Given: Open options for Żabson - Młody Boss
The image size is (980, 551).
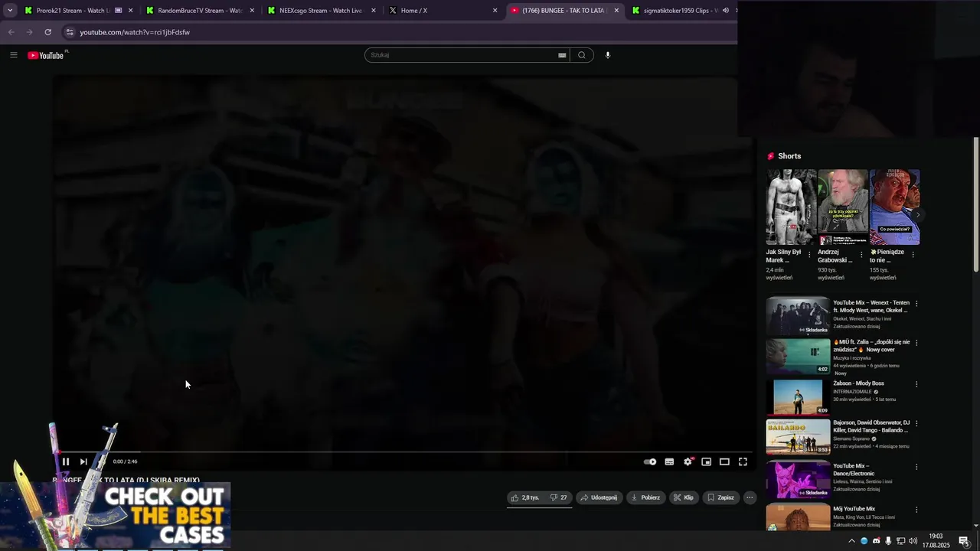Looking at the screenshot, I should tap(916, 384).
